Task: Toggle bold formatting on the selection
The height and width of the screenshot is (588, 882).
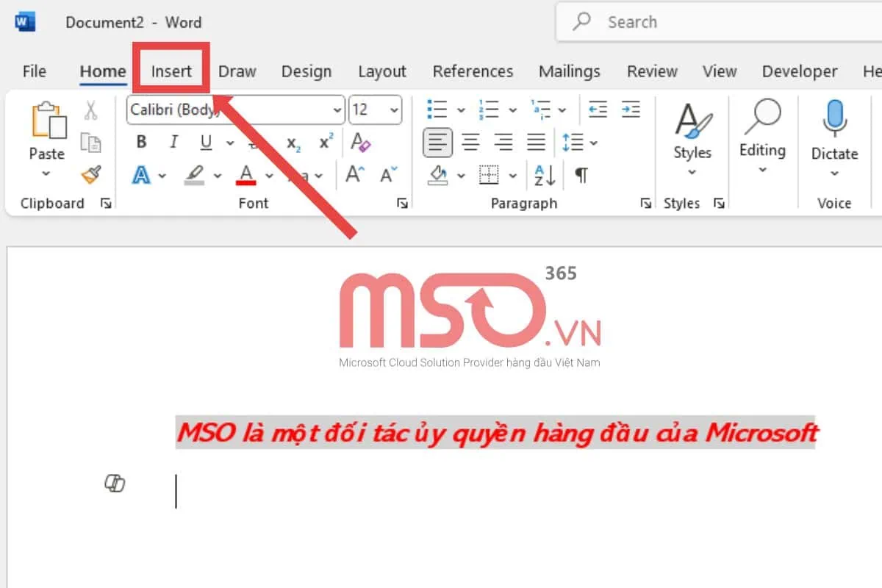Action: [140, 142]
